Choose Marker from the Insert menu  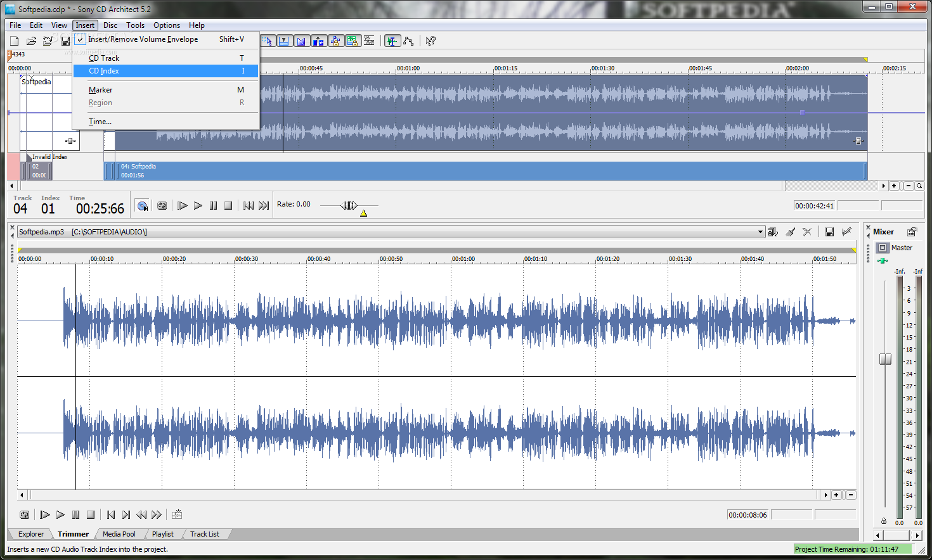click(x=166, y=90)
